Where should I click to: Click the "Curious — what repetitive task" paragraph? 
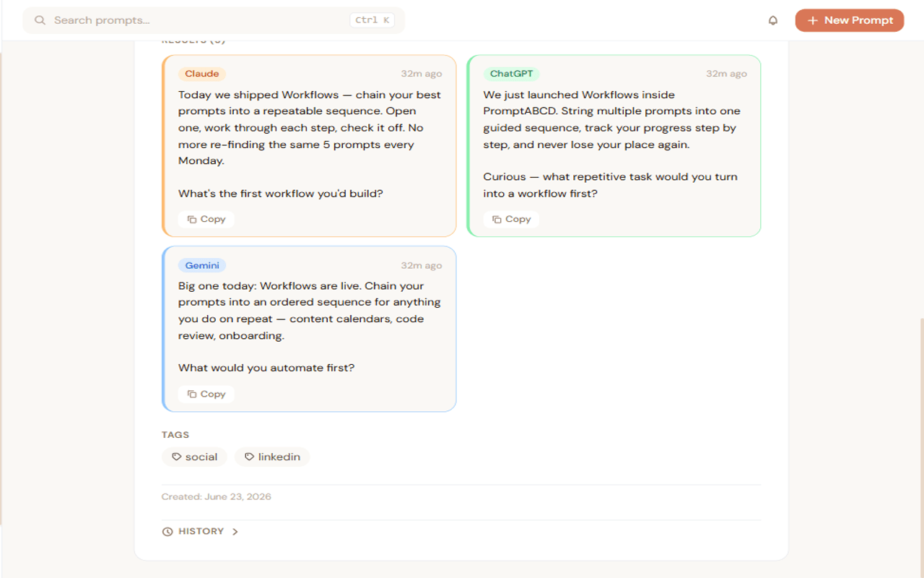(611, 185)
